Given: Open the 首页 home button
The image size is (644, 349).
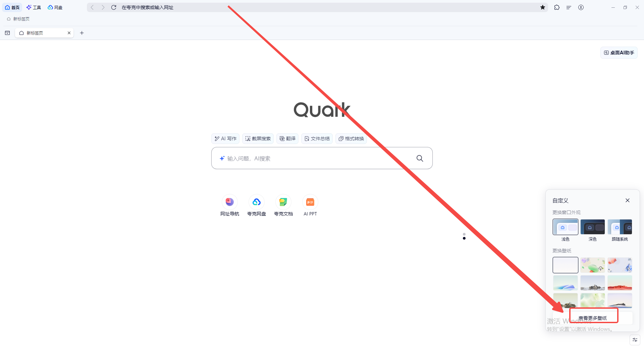Looking at the screenshot, I should pyautogui.click(x=12, y=7).
